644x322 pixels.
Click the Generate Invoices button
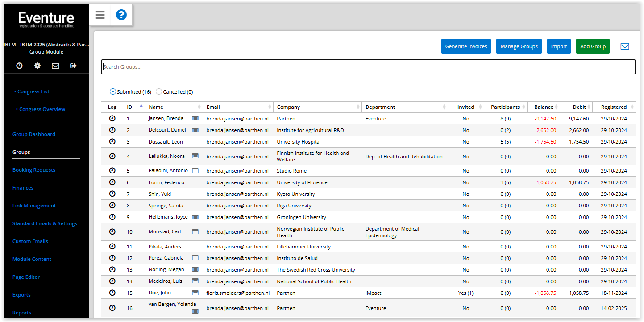point(466,46)
